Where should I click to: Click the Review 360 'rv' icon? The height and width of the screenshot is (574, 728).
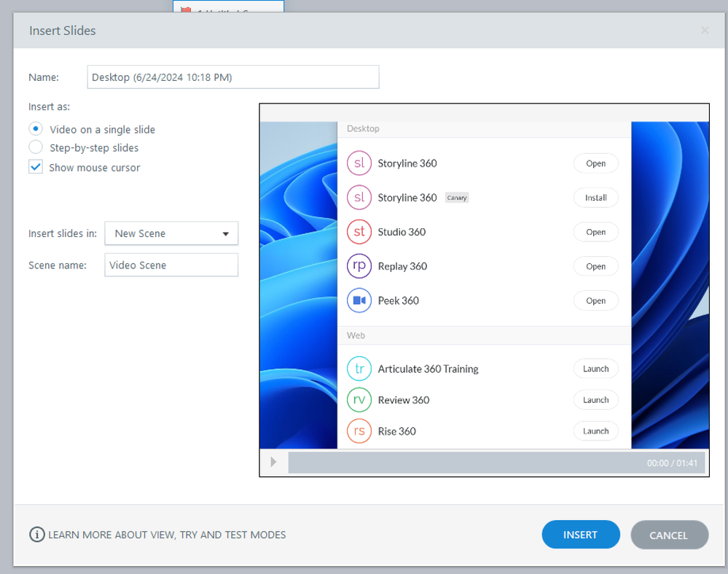[x=359, y=400]
